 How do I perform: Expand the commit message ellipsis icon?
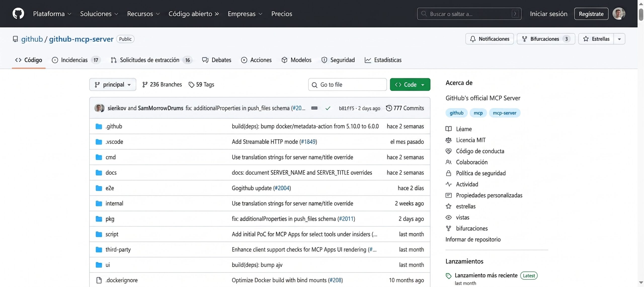click(314, 108)
